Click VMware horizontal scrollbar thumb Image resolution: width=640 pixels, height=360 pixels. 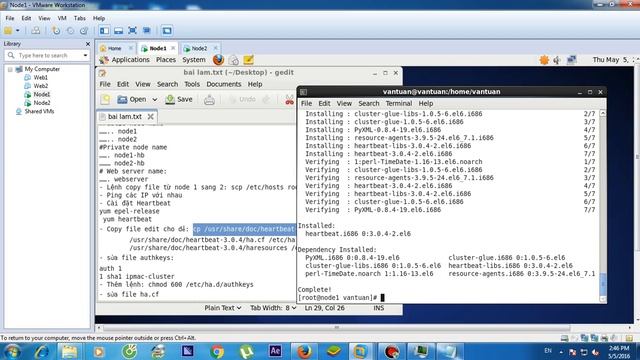tap(337, 327)
